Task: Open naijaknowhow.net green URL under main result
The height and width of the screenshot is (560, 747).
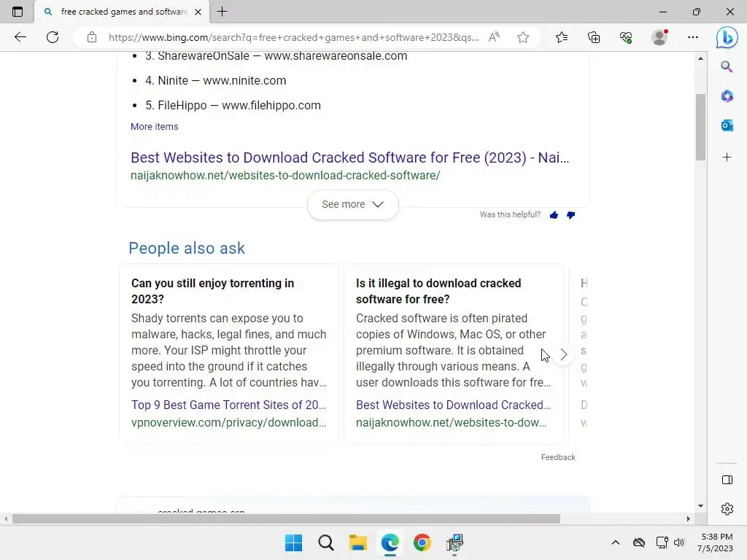Action: [285, 175]
